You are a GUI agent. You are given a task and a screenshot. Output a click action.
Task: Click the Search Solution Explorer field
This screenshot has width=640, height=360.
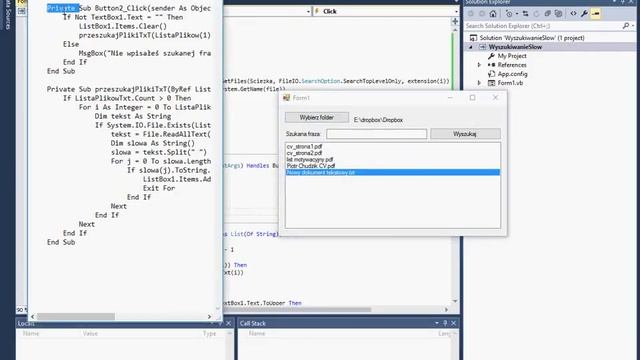(543, 26)
